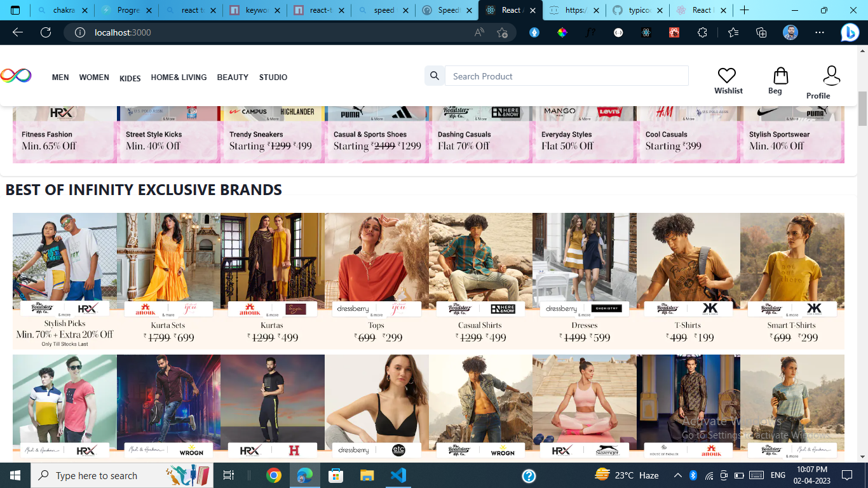The width and height of the screenshot is (868, 488).
Task: Add page to favorites with the star icon
Action: (502, 32)
